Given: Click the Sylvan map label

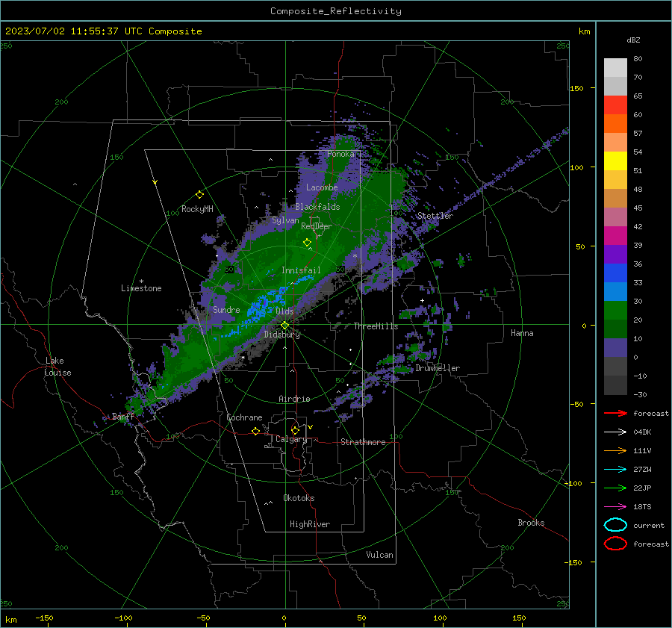Looking at the screenshot, I should tap(285, 220).
